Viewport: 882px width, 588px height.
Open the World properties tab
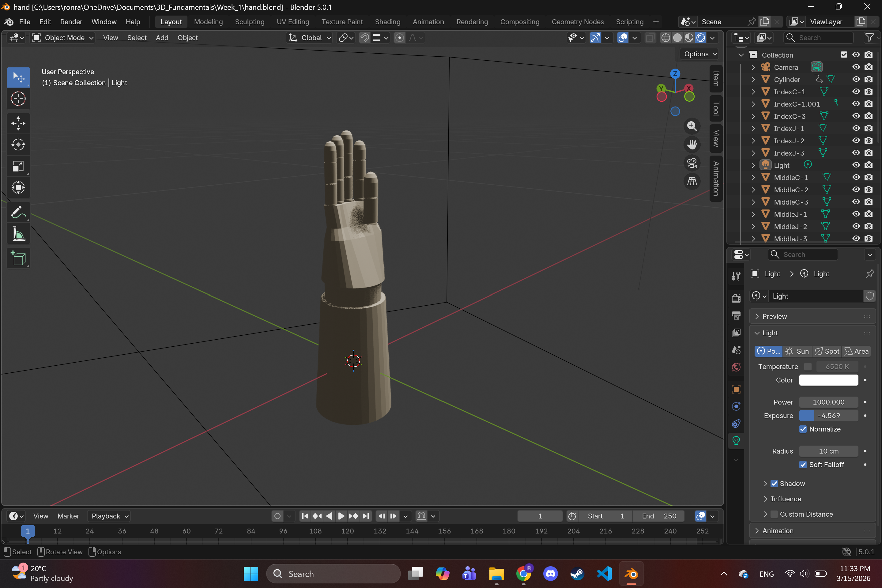pyautogui.click(x=736, y=367)
